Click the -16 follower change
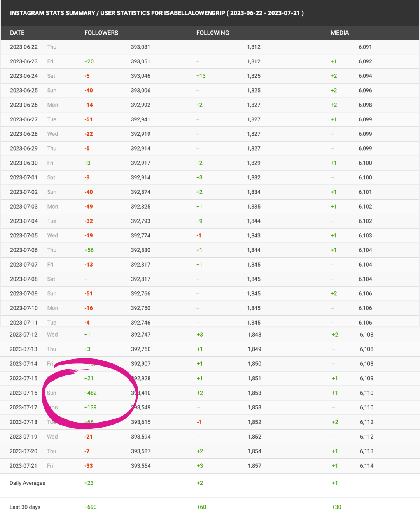Image resolution: width=420 pixels, height=521 pixels. pos(89,308)
